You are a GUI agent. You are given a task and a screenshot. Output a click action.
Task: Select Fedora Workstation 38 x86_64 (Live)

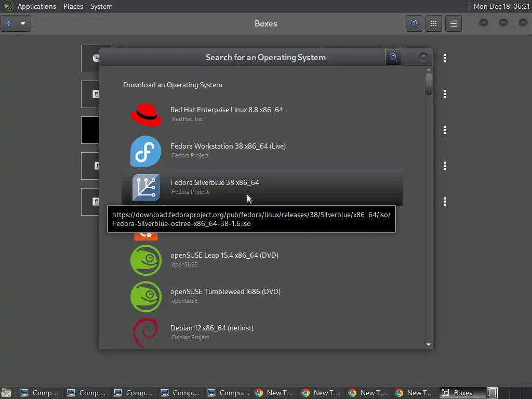[x=262, y=151]
